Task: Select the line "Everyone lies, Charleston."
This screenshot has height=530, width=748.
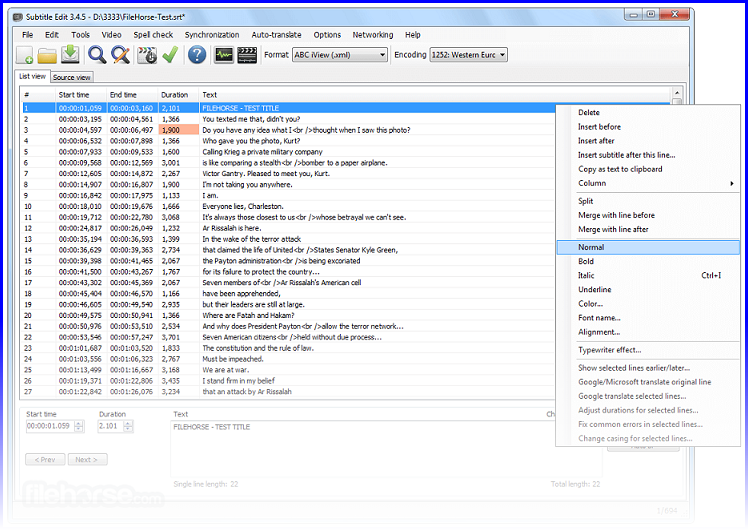Action: point(288,207)
